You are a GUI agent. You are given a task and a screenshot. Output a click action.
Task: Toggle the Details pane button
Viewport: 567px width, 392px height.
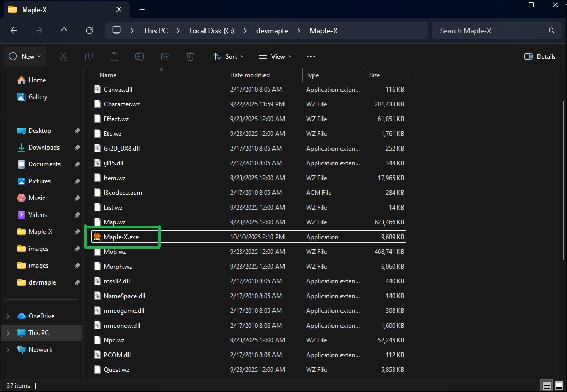point(540,56)
